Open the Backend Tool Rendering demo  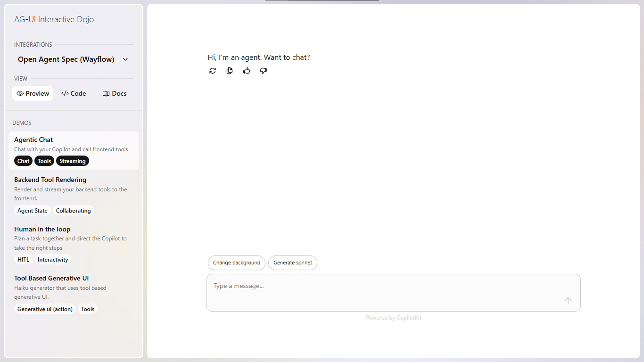(74, 195)
